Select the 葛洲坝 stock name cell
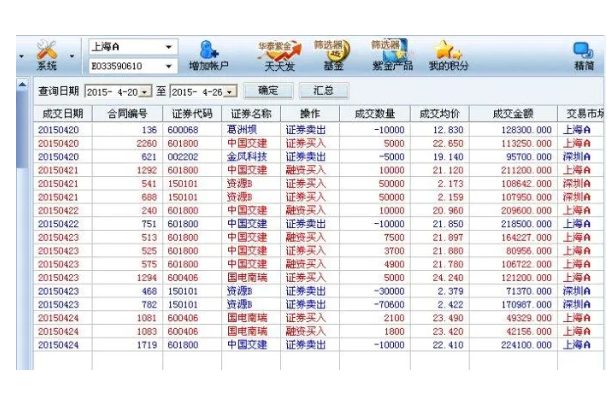The width and height of the screenshot is (613, 409). coord(251,130)
